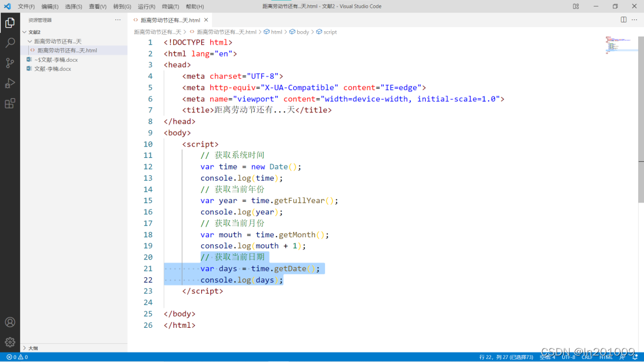Image resolution: width=644 pixels, height=362 pixels.
Task: Open the 查看(V) menu
Action: coord(98,6)
